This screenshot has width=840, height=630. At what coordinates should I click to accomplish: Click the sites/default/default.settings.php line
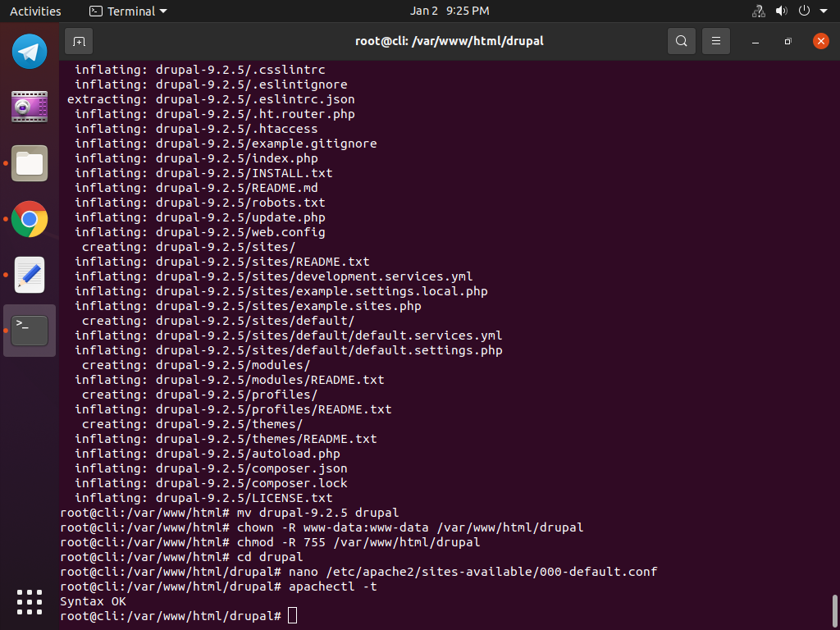point(288,350)
